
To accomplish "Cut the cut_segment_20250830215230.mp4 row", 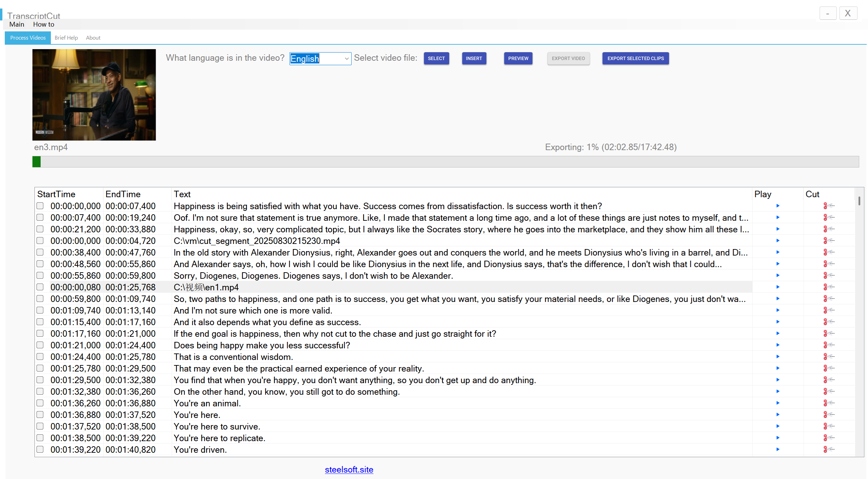I will pyautogui.click(x=829, y=241).
